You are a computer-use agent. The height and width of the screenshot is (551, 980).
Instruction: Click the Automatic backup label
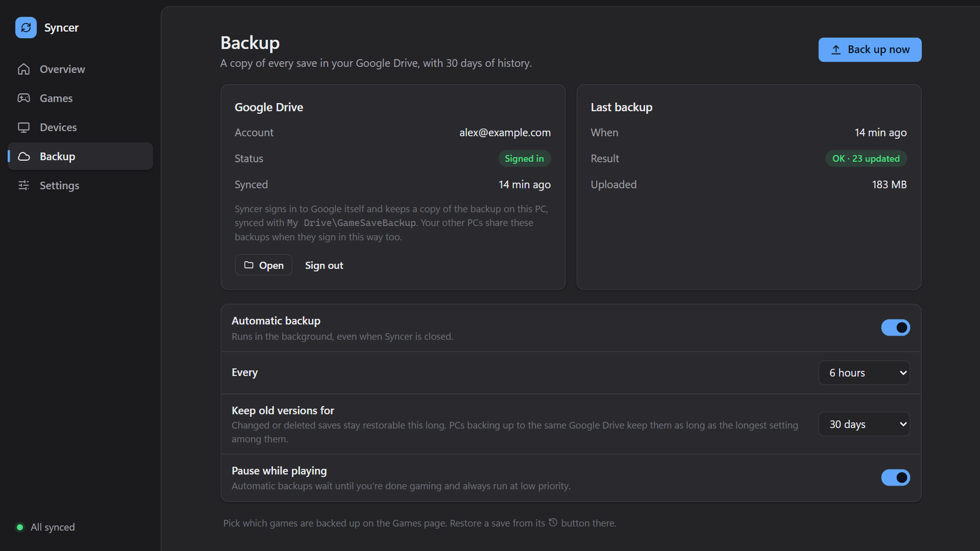(x=276, y=321)
